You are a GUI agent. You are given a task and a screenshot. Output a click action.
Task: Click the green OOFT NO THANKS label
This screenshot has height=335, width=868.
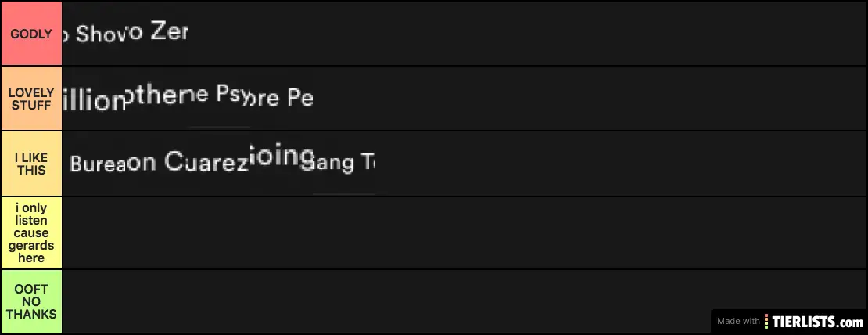click(31, 301)
